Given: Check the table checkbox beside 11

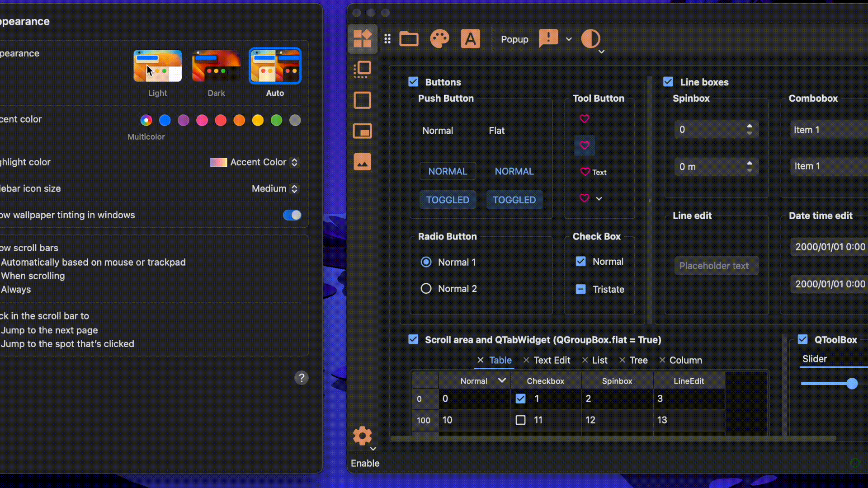Looking at the screenshot, I should 521,420.
